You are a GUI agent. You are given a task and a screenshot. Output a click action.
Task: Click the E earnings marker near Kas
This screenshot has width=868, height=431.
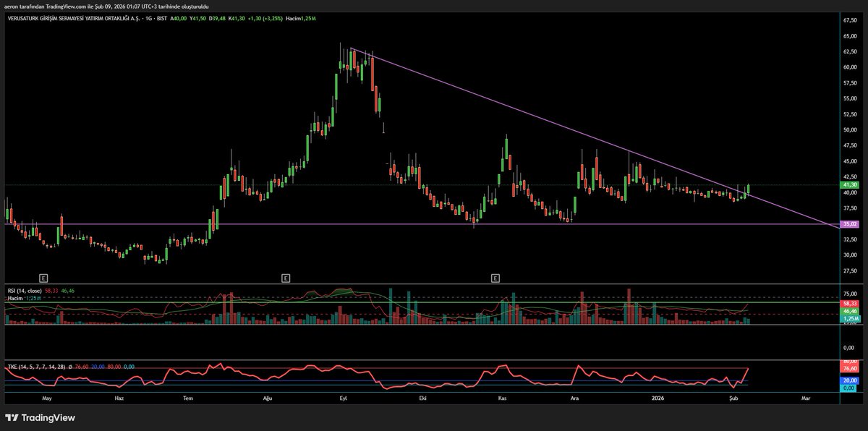coord(495,278)
